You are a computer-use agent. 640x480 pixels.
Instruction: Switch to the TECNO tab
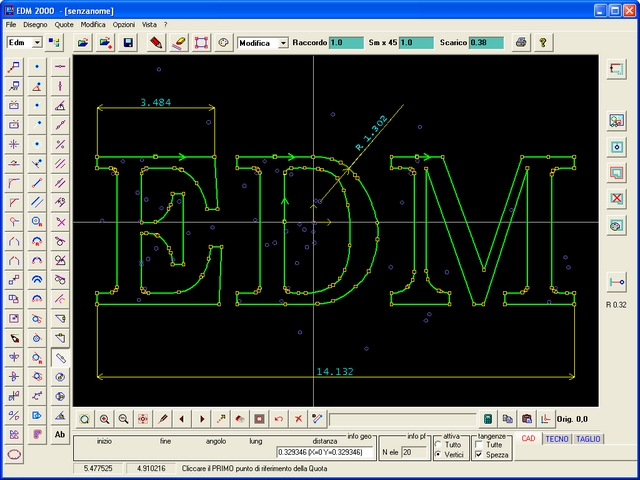[557, 439]
